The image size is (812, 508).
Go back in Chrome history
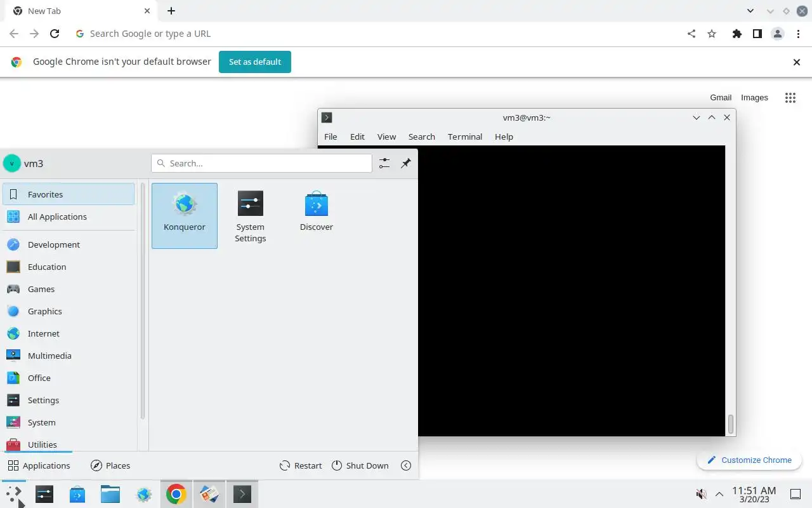point(14,34)
